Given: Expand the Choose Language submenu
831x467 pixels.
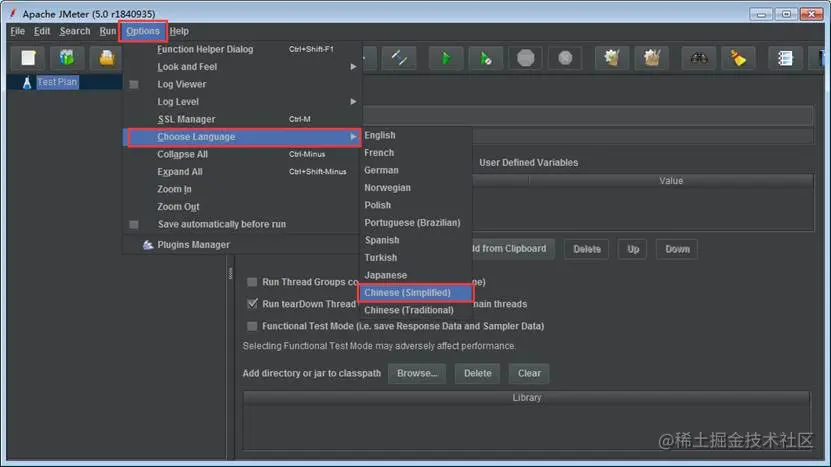Looking at the screenshot, I should click(243, 137).
